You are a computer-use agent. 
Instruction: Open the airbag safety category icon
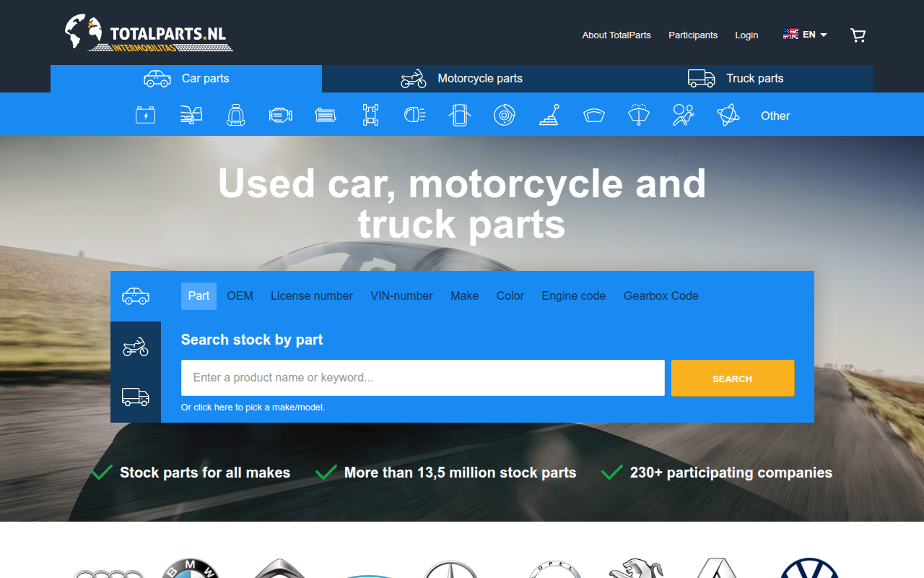point(684,115)
